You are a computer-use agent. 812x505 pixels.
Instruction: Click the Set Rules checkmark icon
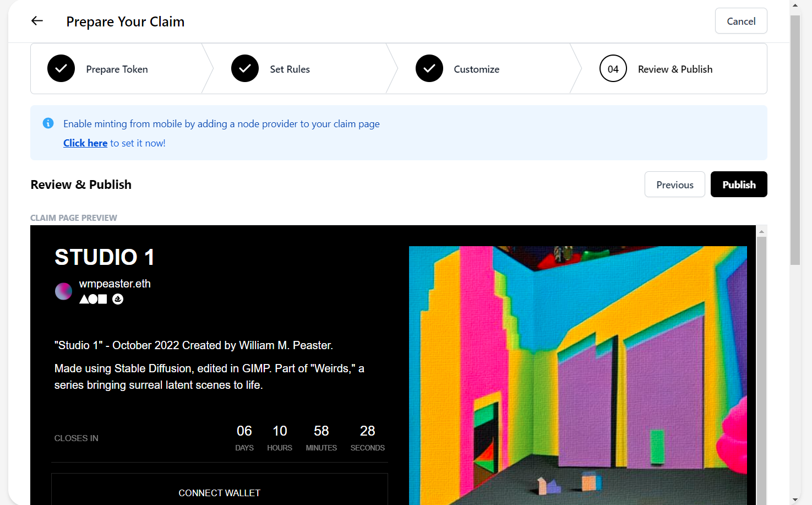click(245, 69)
